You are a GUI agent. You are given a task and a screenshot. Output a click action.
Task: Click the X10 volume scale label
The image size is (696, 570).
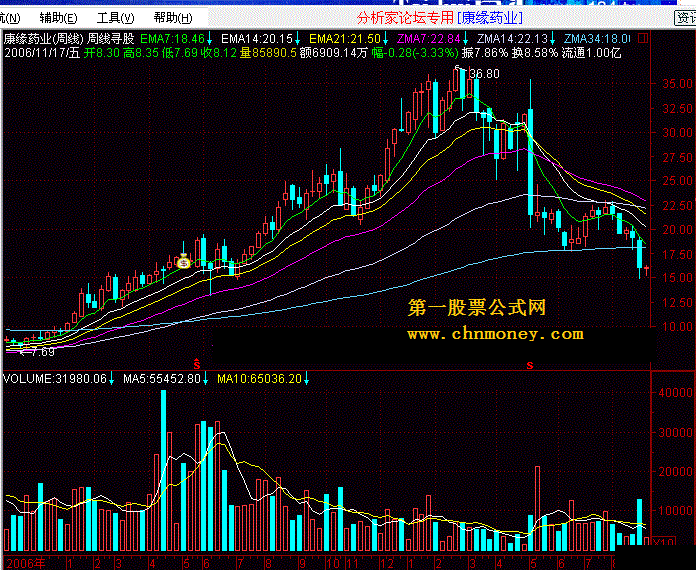click(664, 542)
